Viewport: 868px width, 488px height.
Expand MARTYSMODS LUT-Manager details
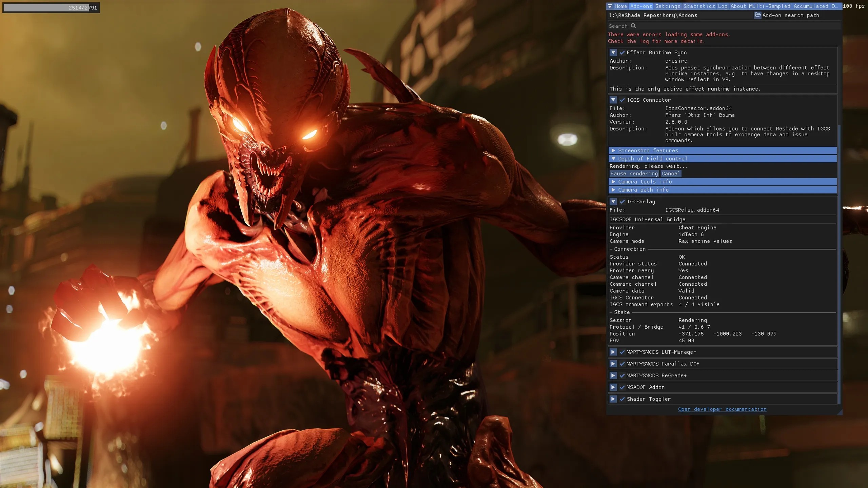[x=613, y=352]
